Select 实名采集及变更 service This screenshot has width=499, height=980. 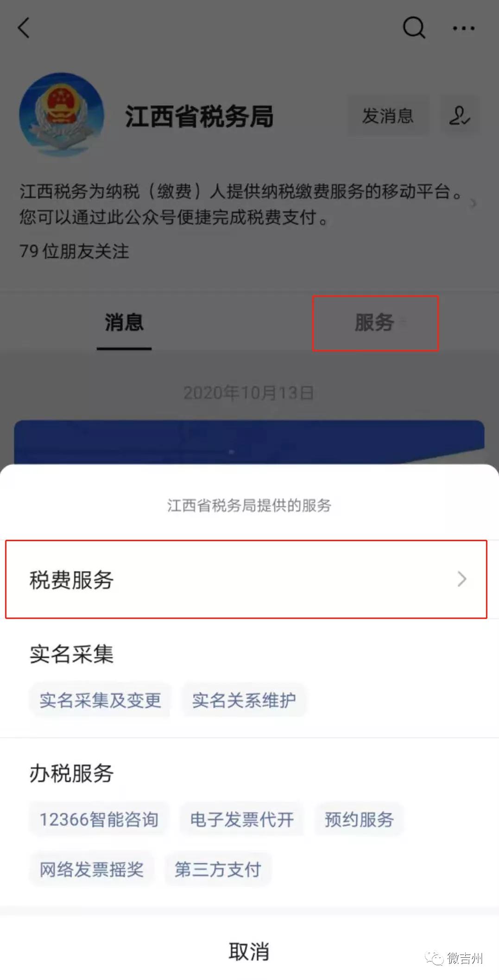(100, 700)
